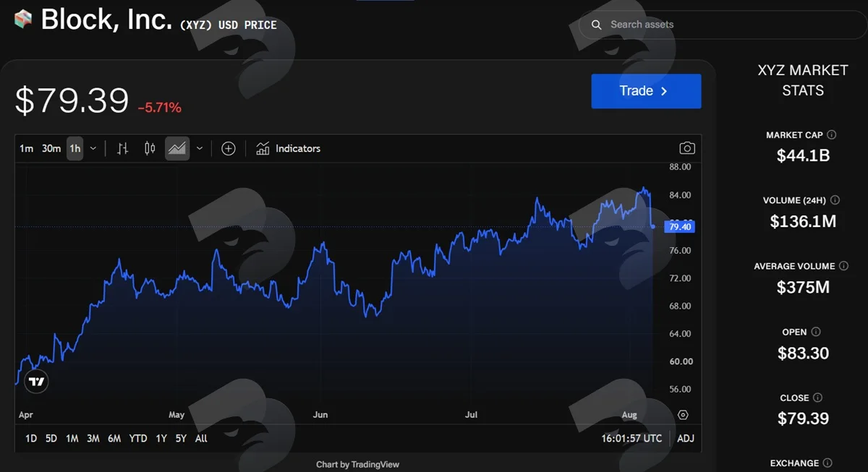Switch to candlestick chart style

tap(150, 149)
